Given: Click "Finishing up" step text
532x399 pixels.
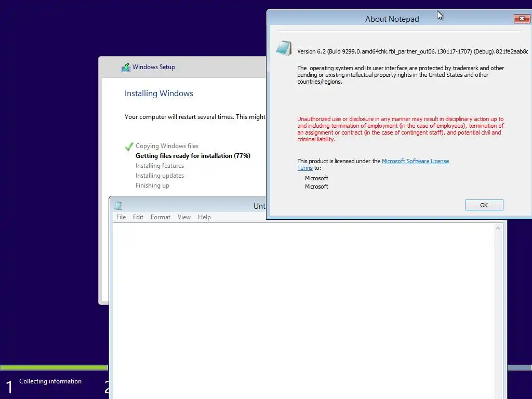Looking at the screenshot, I should [x=152, y=185].
